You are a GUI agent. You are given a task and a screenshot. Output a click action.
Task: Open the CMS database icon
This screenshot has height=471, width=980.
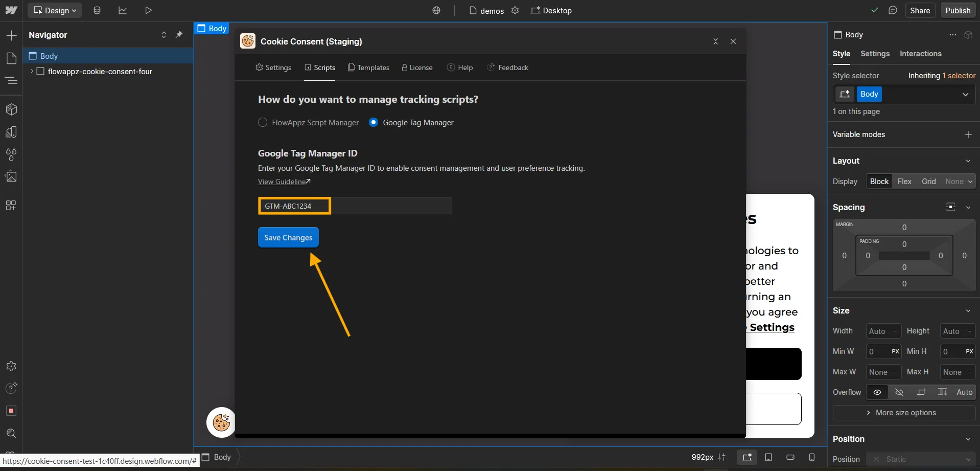pos(97,10)
